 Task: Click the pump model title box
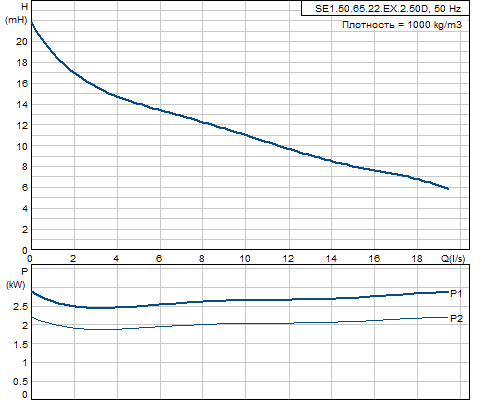[385, 8]
